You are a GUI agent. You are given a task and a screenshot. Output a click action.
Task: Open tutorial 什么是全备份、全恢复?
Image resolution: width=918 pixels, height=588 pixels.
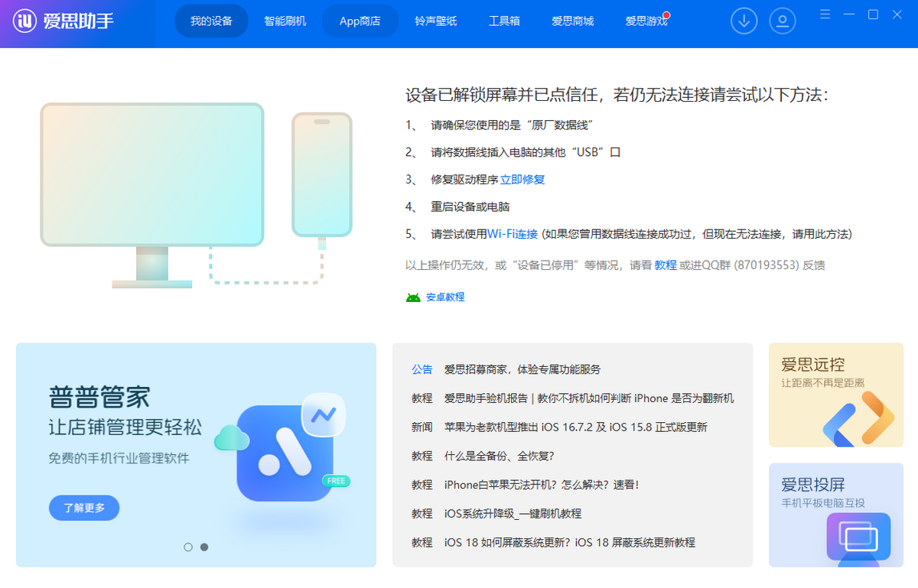499,456
